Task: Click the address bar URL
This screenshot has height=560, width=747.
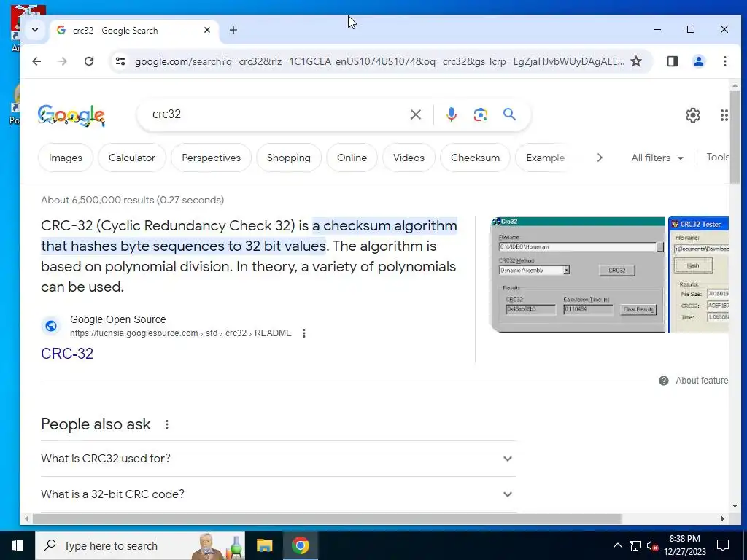Action: click(x=379, y=61)
